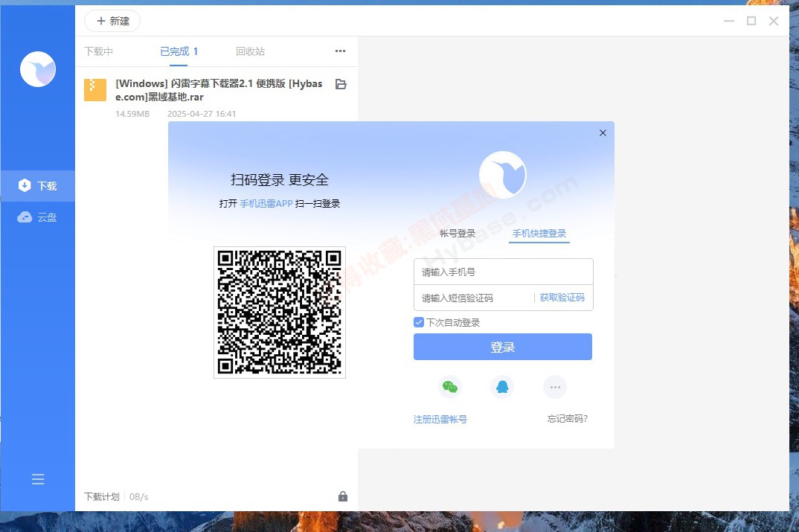Click the 2025-04-27 16:41 timestamp
799x532 pixels.
pyautogui.click(x=202, y=114)
